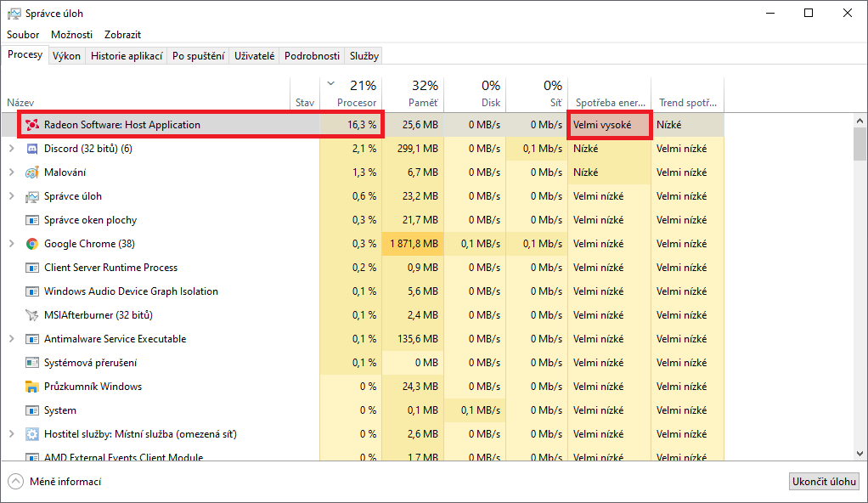Viewport: 868px width, 503px height.
Task: Open the Po spuštění tab
Action: [198, 56]
